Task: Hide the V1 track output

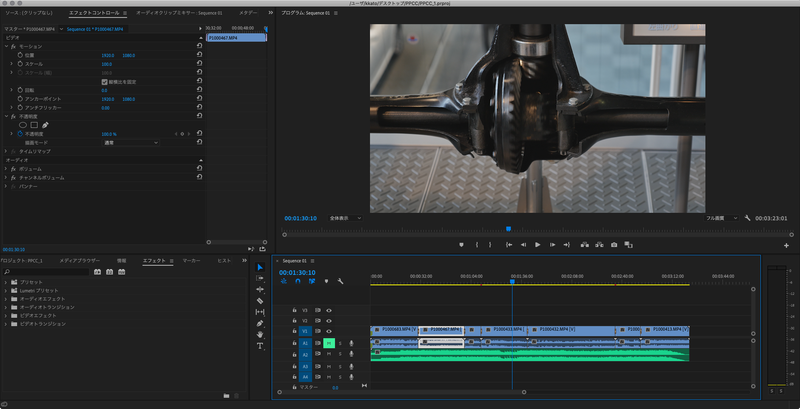Action: [x=328, y=331]
